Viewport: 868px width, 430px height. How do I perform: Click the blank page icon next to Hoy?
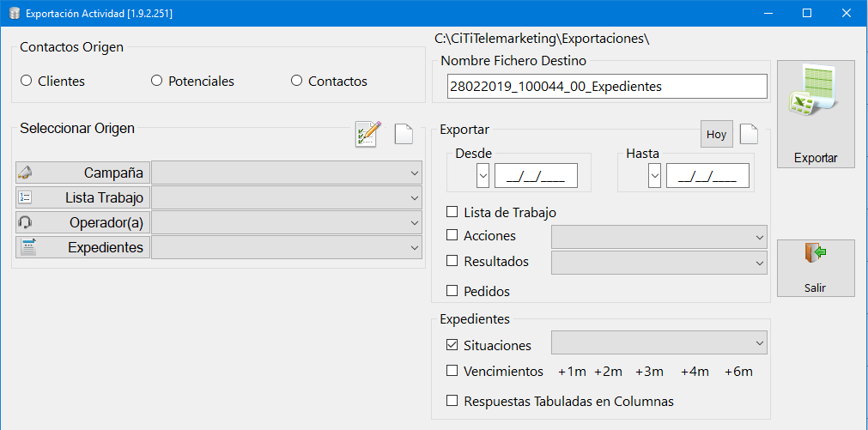tap(749, 134)
